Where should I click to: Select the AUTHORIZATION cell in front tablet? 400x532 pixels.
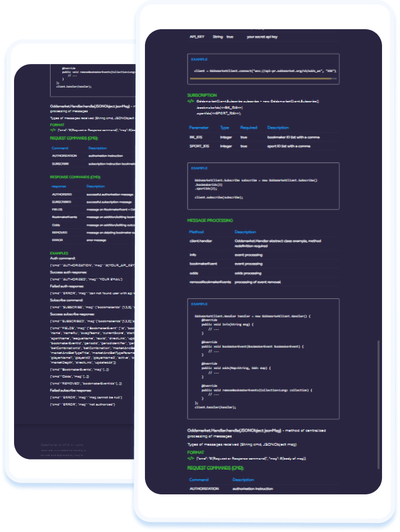[204, 489]
